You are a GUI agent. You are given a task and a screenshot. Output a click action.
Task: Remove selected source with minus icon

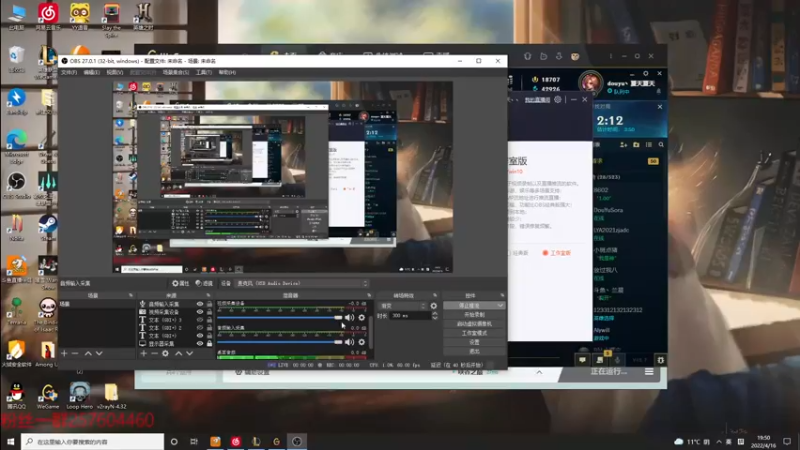click(154, 353)
